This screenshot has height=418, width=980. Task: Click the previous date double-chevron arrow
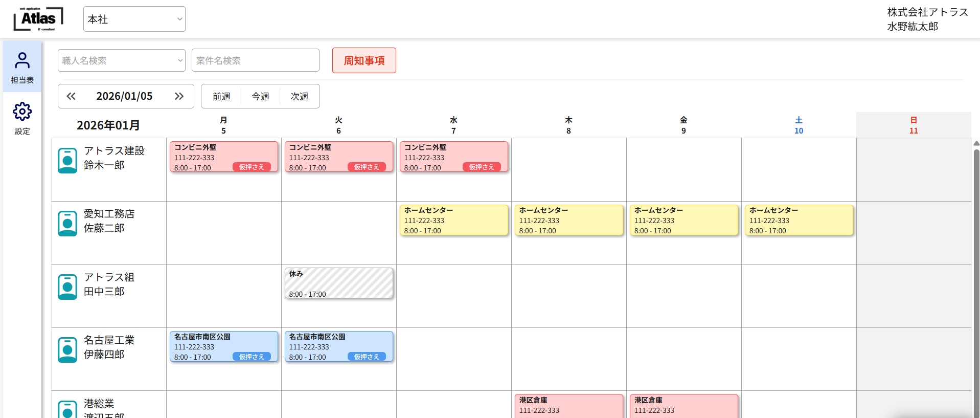point(71,96)
